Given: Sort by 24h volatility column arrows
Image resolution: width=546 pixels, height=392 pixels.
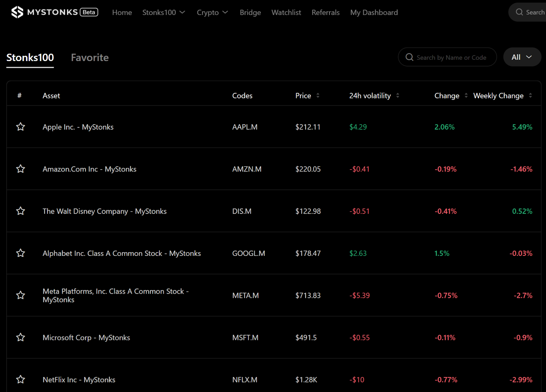Looking at the screenshot, I should (x=398, y=96).
